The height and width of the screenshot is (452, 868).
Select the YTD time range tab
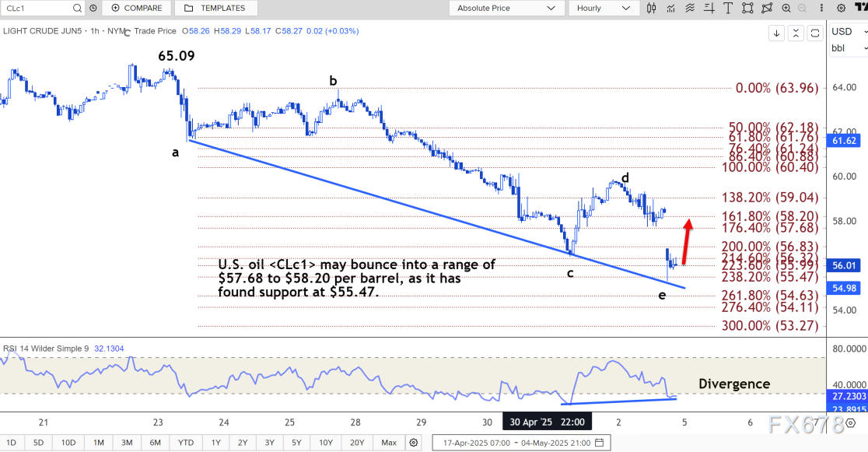186,443
